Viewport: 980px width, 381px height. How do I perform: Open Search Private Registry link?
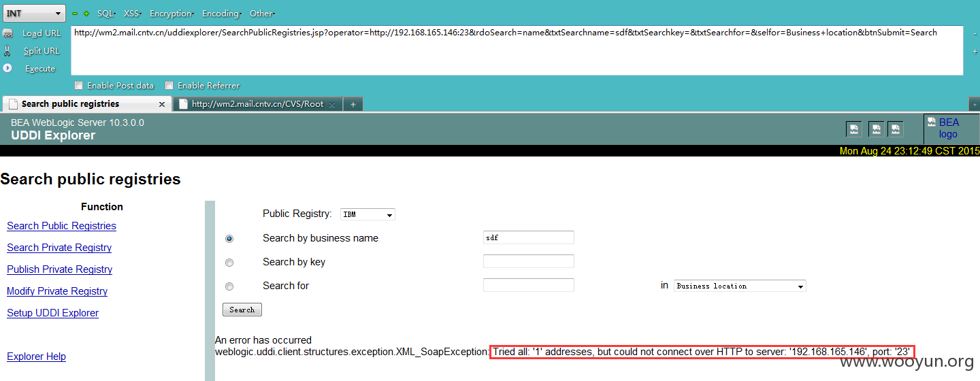[59, 248]
